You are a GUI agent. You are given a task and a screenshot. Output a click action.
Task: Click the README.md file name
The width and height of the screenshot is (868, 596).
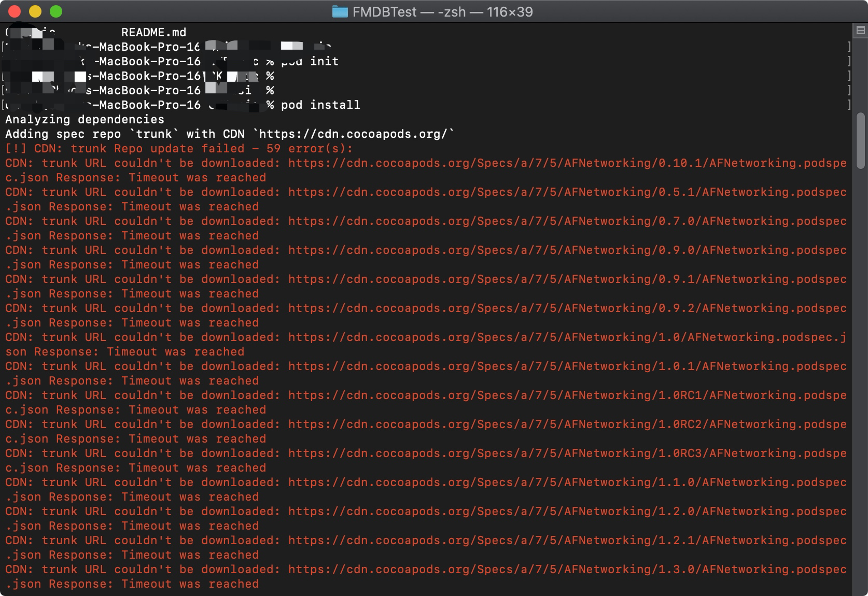153,32
